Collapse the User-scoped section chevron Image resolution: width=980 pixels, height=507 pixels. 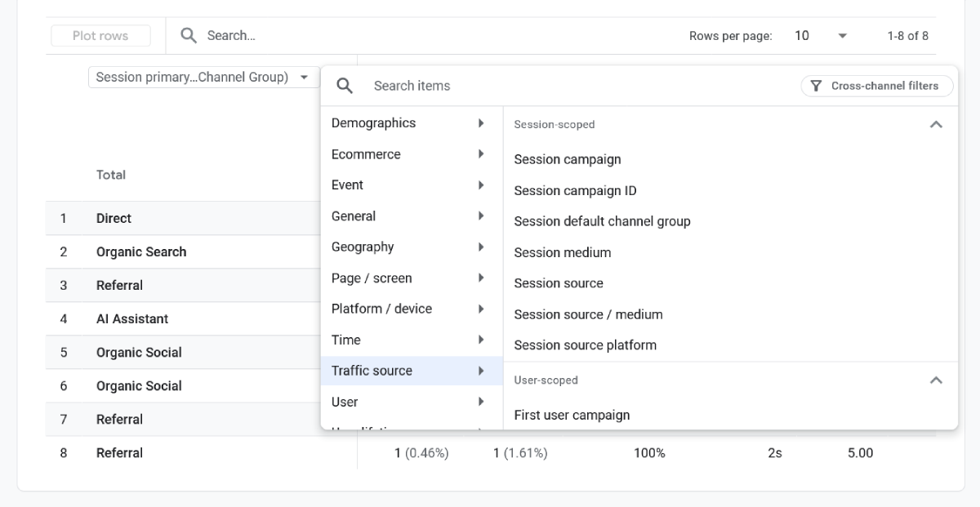(936, 380)
